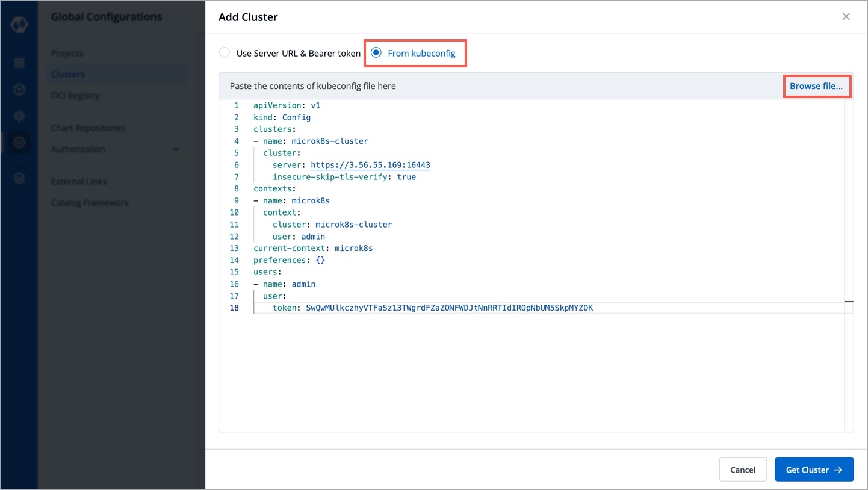The image size is (868, 490).
Task: Click Browse file... to upload kubeconfig
Action: tap(816, 86)
